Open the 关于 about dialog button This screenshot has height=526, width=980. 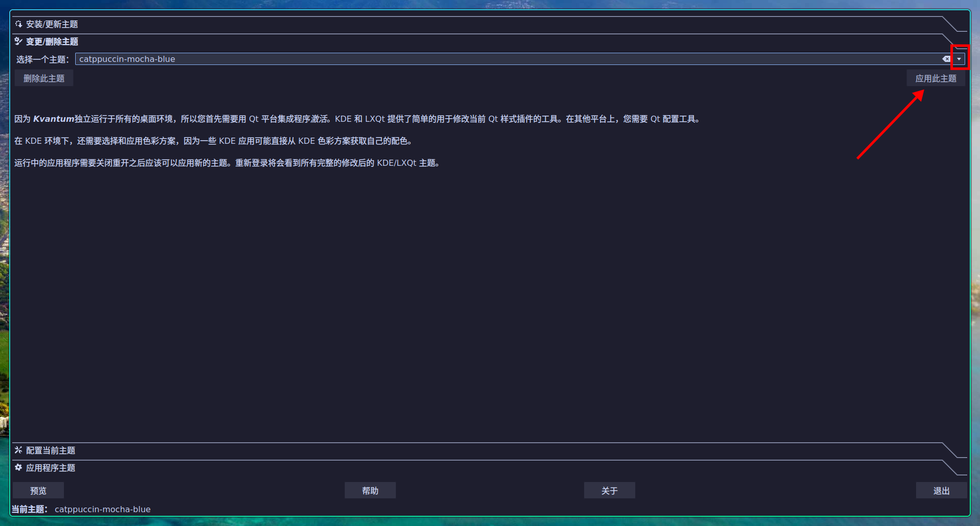609,490
